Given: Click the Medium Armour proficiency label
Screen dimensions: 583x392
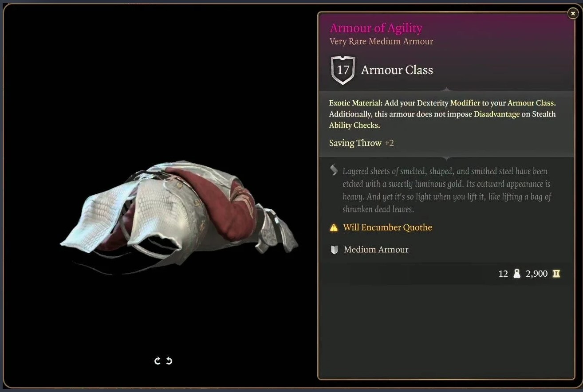Looking at the screenshot, I should [376, 250].
